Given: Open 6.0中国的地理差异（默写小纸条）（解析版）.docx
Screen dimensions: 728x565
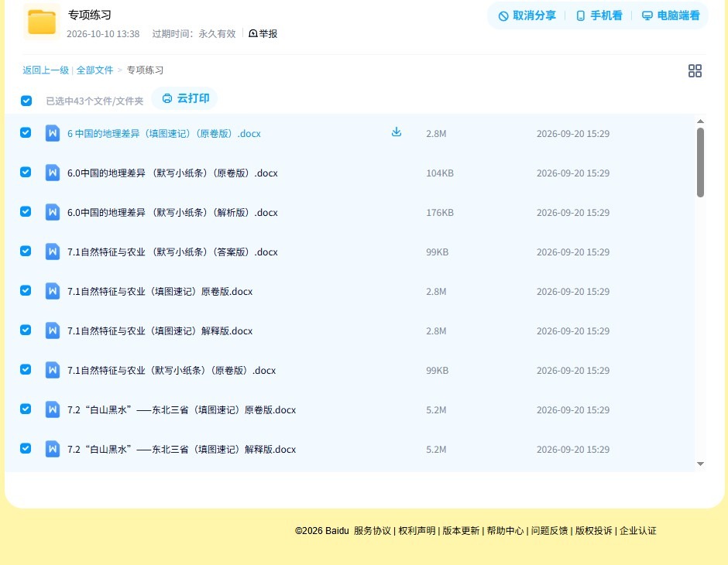Looking at the screenshot, I should (x=172, y=212).
